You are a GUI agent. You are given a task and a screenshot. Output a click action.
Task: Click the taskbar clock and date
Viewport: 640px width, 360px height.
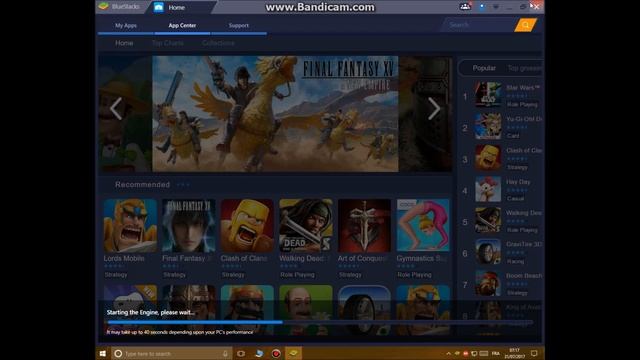point(514,353)
